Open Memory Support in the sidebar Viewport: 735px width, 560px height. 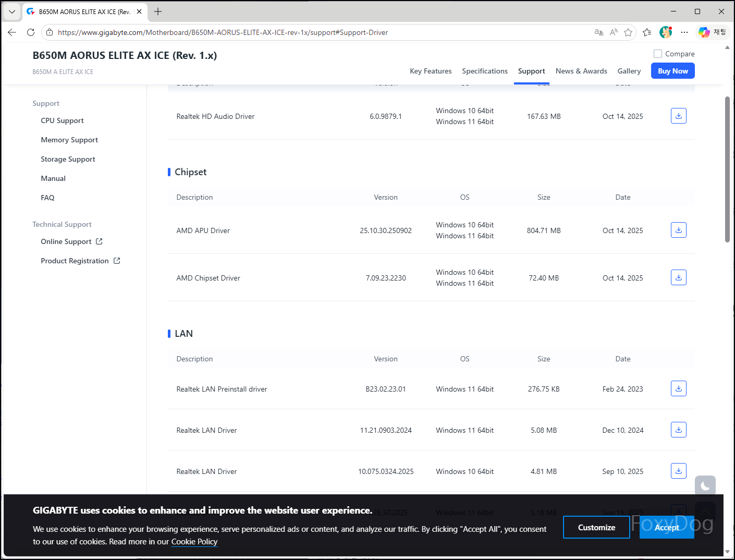[69, 140]
